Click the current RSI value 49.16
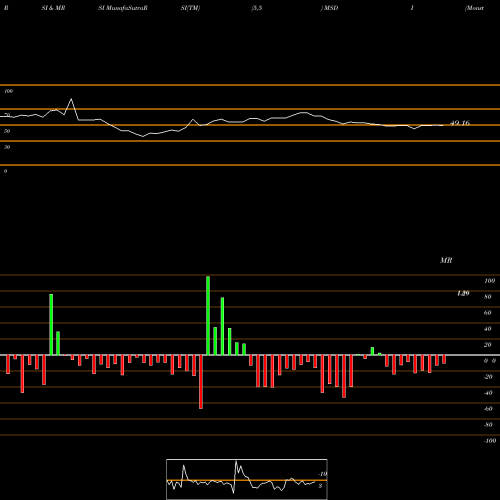 pos(460,123)
